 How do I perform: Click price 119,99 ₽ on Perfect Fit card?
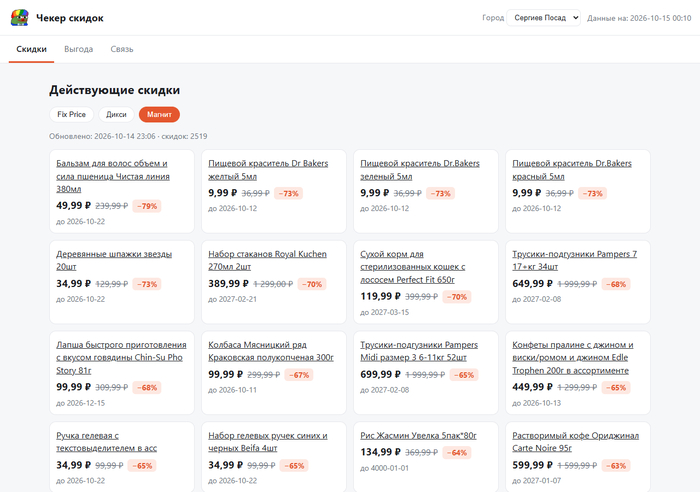point(380,296)
